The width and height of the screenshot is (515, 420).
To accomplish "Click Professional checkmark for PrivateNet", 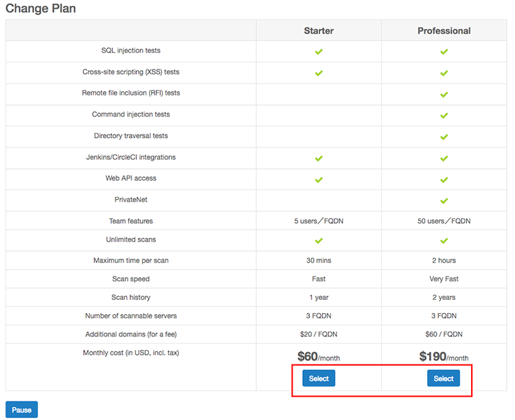I will point(444,200).
